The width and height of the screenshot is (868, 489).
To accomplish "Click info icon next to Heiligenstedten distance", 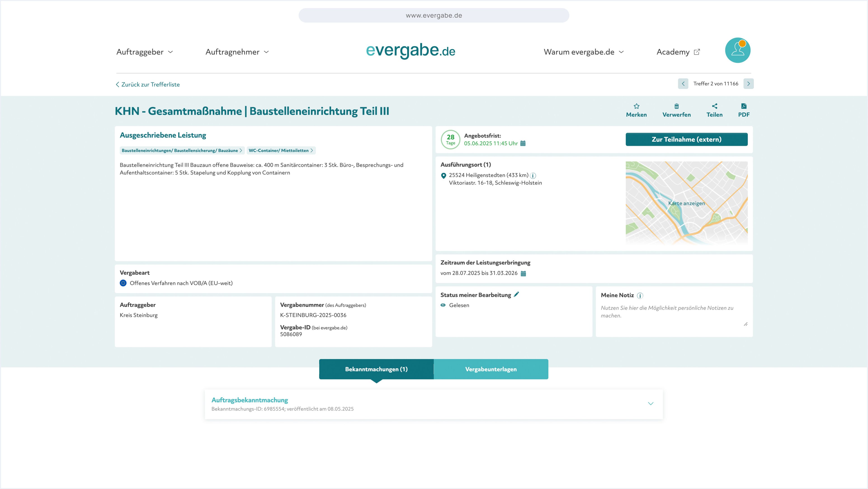I will point(533,176).
